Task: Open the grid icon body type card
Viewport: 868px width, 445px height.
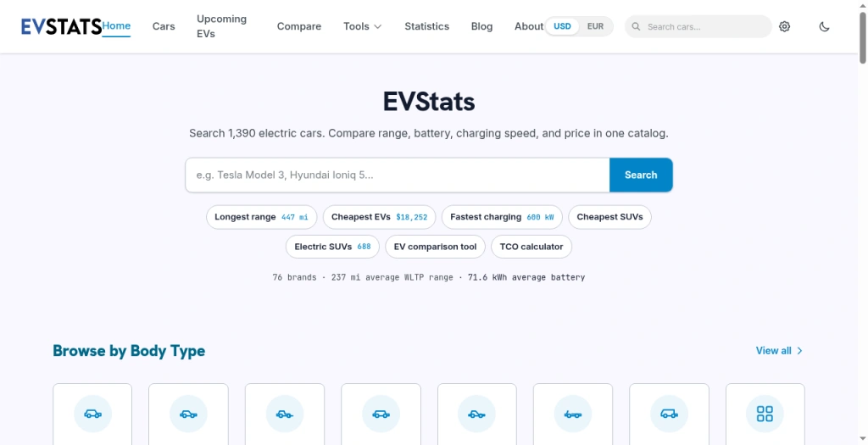Action: 765,414
